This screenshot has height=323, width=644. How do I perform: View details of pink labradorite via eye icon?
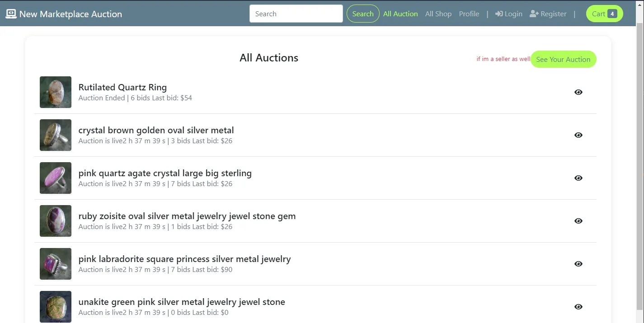click(578, 264)
